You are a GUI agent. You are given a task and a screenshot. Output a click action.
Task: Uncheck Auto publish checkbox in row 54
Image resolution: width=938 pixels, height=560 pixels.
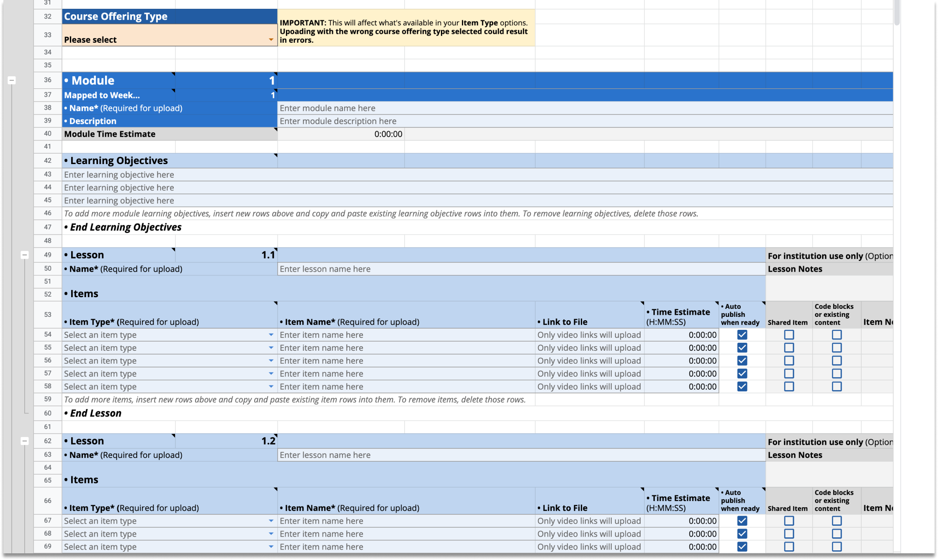pyautogui.click(x=742, y=335)
